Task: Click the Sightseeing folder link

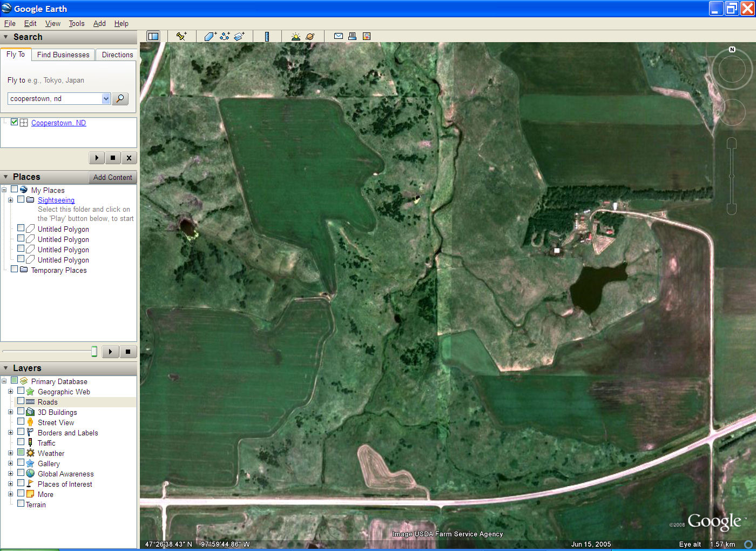Action: pyautogui.click(x=56, y=200)
